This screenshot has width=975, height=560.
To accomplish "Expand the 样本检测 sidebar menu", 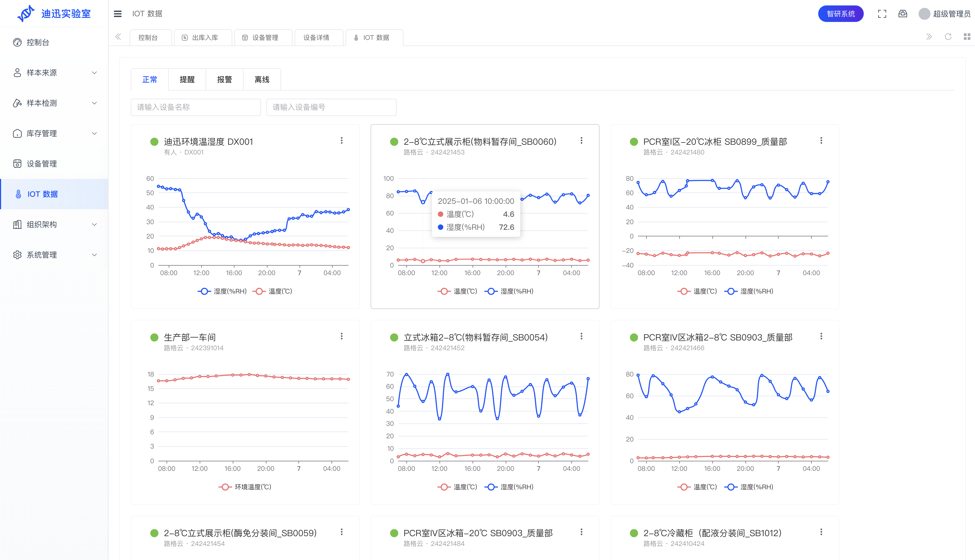I will (x=94, y=103).
